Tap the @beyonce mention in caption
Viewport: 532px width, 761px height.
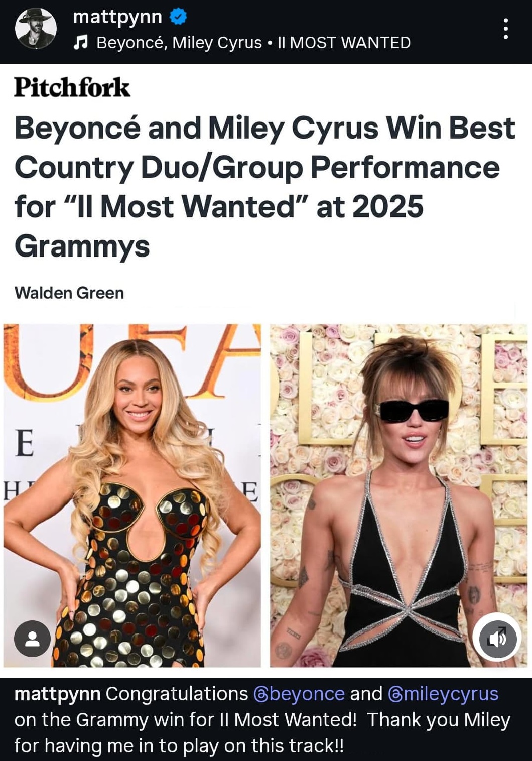(x=299, y=694)
